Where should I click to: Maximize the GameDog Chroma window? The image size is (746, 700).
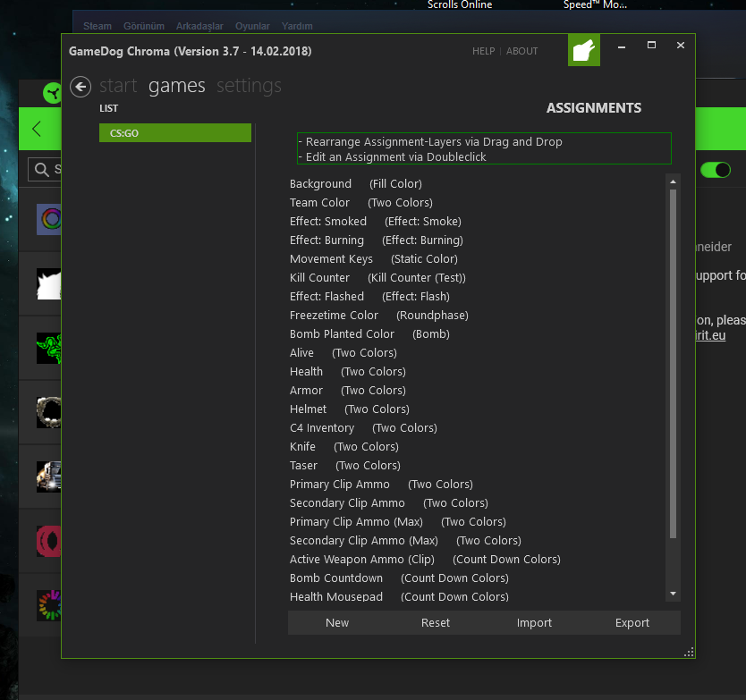(x=651, y=46)
